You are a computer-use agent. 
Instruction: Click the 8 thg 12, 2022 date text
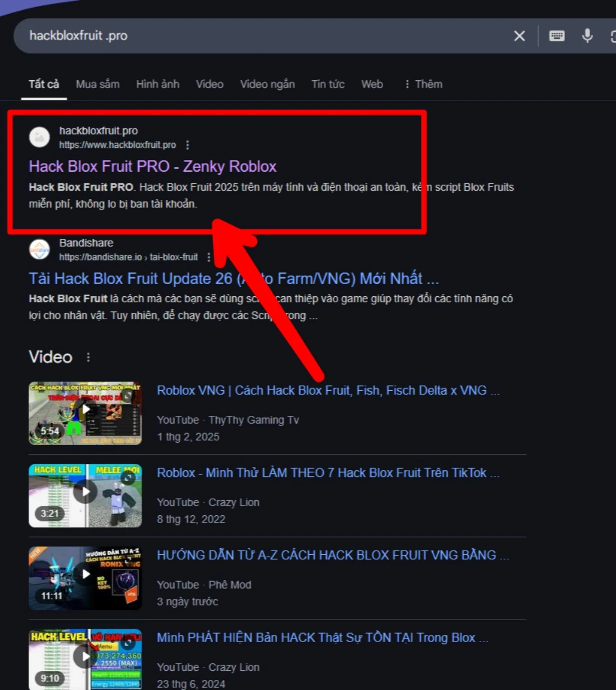pos(191,519)
